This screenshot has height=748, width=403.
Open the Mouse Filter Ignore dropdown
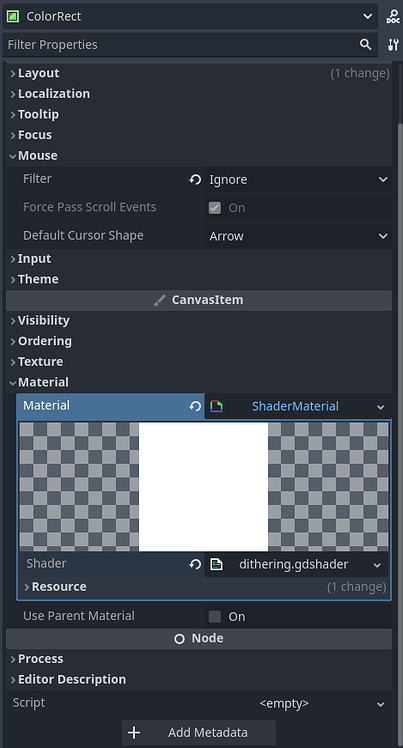pyautogui.click(x=298, y=179)
